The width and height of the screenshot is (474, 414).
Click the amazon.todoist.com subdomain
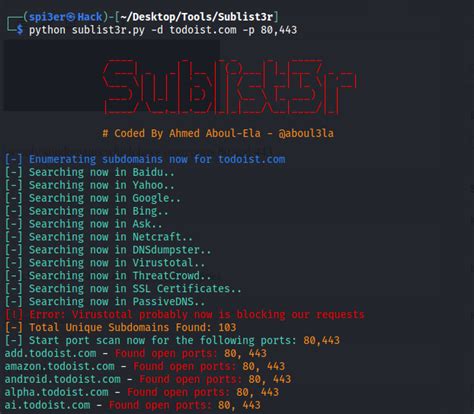pos(59,366)
